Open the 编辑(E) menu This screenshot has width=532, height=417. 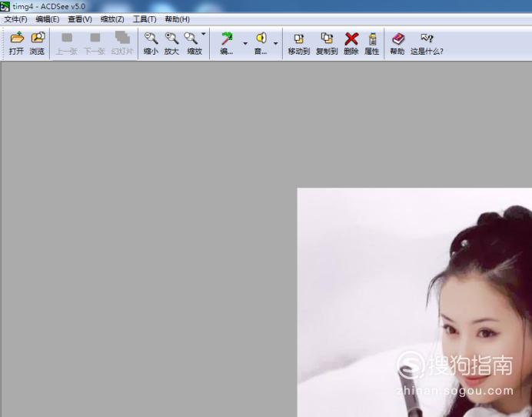pos(48,19)
